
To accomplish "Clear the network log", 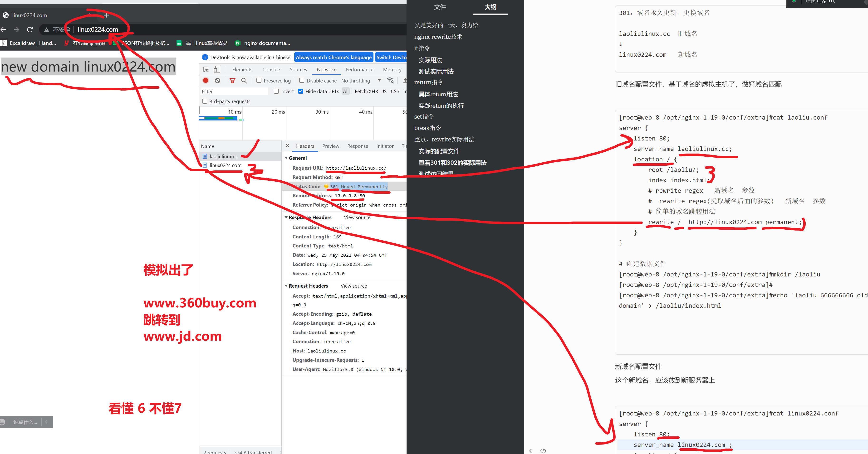I will tap(217, 81).
